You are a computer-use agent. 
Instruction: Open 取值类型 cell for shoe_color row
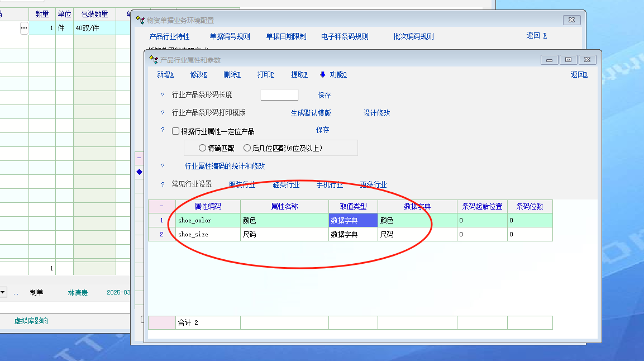coord(353,221)
